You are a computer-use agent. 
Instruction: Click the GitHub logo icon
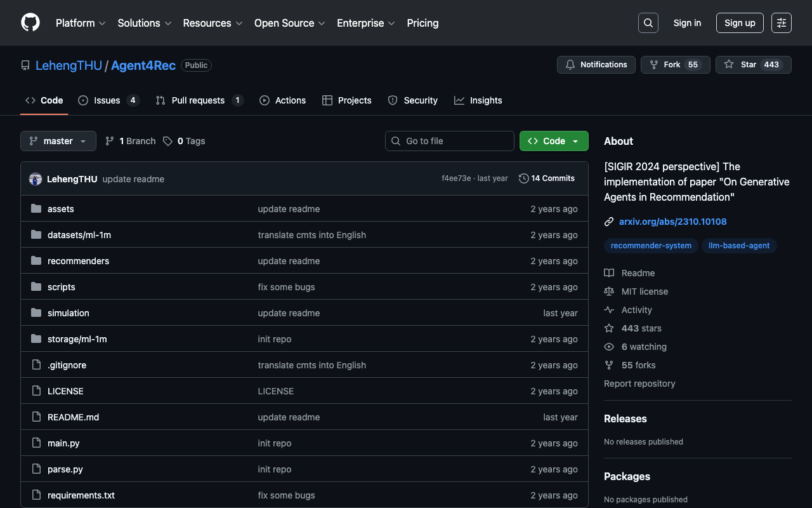pyautogui.click(x=30, y=23)
